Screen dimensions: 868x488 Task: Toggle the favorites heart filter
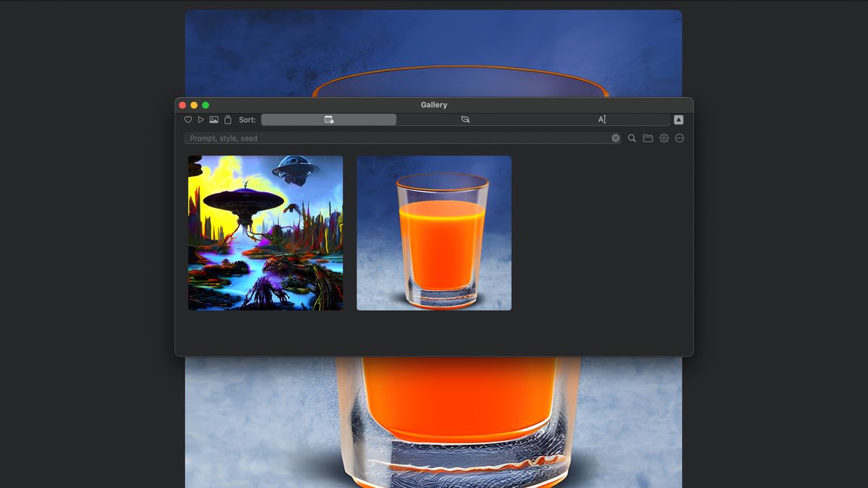pyautogui.click(x=187, y=119)
